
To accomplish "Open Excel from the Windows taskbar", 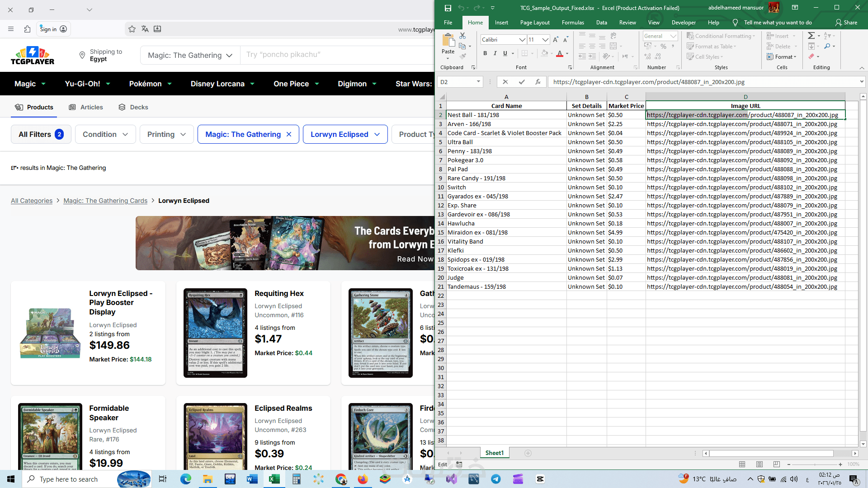I will (x=274, y=479).
